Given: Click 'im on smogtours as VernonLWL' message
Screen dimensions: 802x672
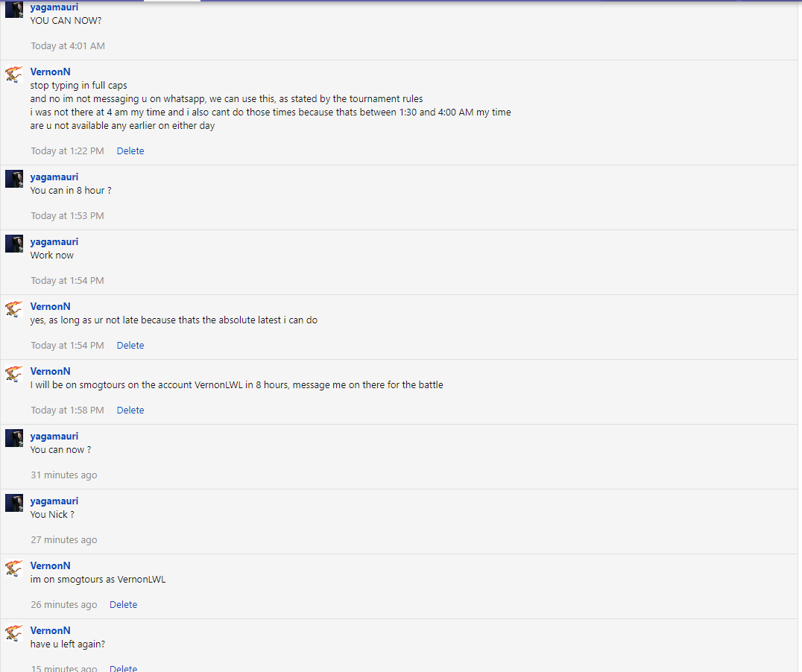Looking at the screenshot, I should coord(98,580).
